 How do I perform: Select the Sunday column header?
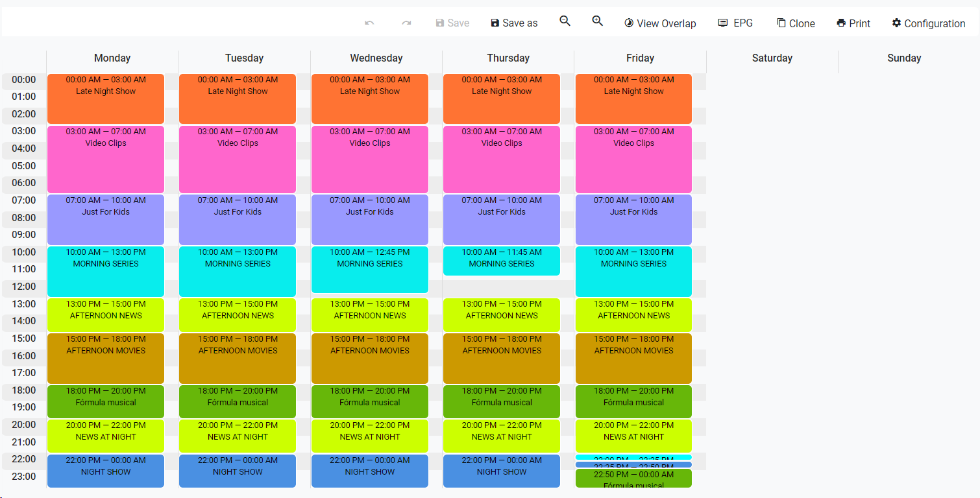click(x=904, y=58)
